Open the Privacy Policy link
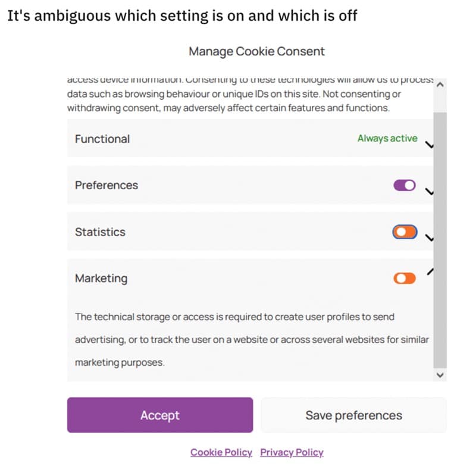This screenshot has height=464, width=476. point(292,452)
